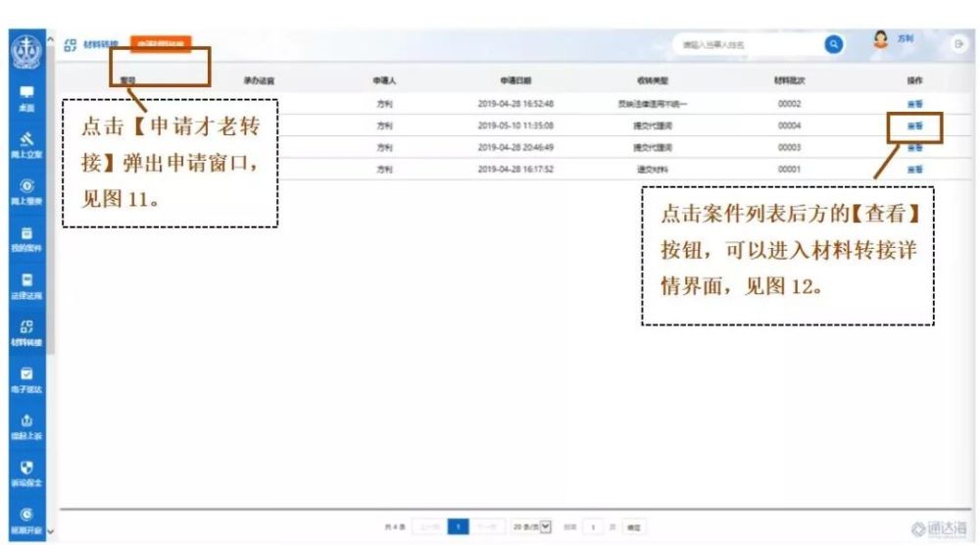Click the blue search magnifier button
The image size is (980, 545).
(x=833, y=44)
